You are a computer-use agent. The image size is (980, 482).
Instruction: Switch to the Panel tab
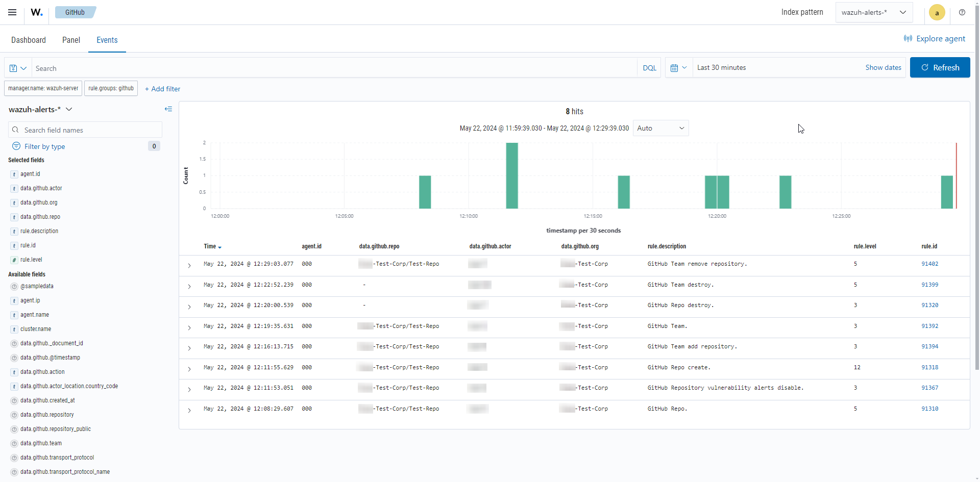click(x=71, y=40)
